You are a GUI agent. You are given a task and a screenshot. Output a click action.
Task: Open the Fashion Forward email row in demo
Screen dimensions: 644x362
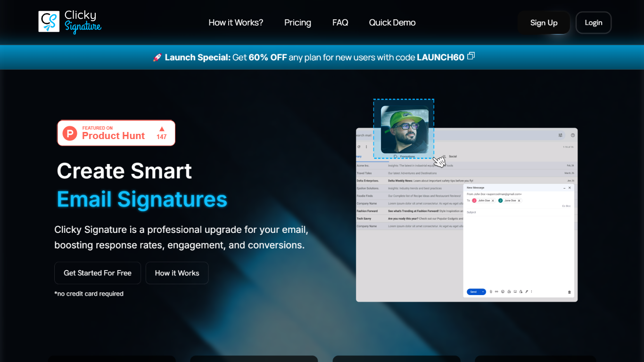pyautogui.click(x=409, y=211)
